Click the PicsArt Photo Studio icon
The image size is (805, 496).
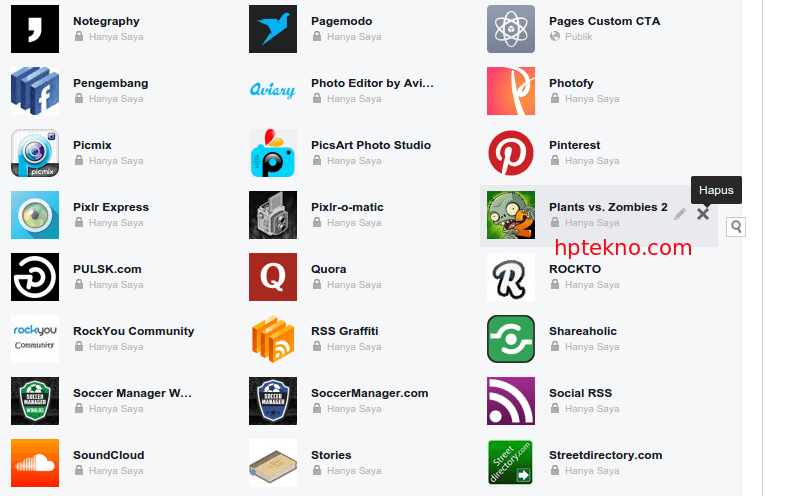click(273, 153)
